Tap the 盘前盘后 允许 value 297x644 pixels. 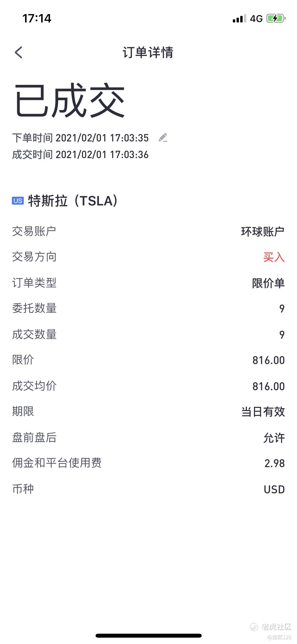274,438
